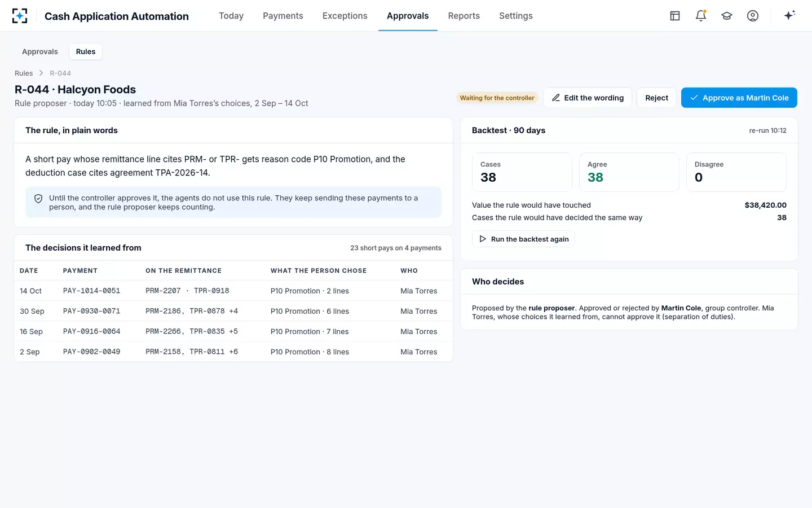Click the Cases 38 card
Viewport: 812px width, 508px height.
[x=522, y=172]
